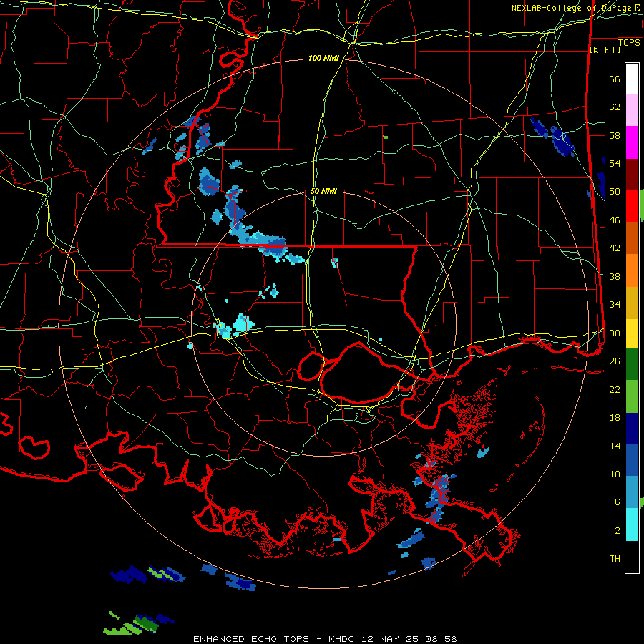644x644 pixels.
Task: Click the light pink legend swatch
Action: (x=632, y=110)
